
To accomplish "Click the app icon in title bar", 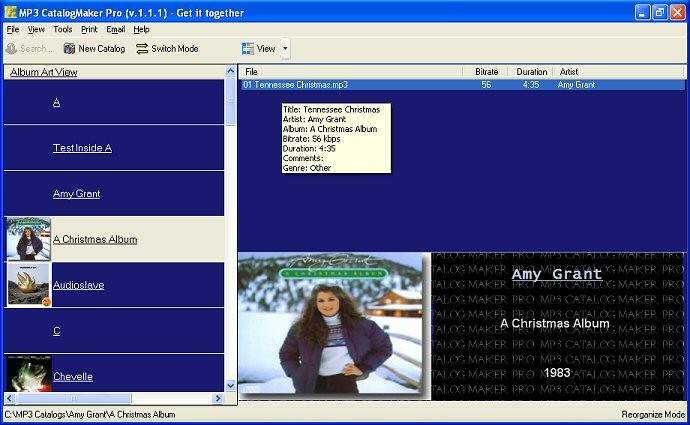I will pos(10,12).
